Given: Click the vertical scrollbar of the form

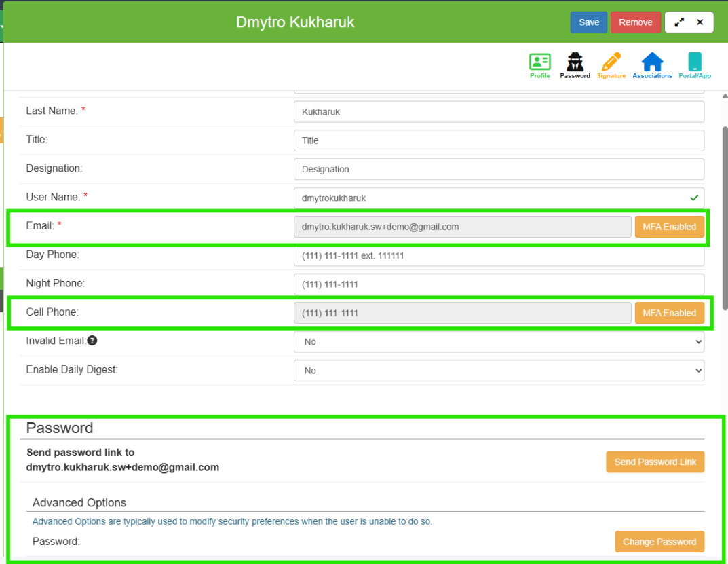Looking at the screenshot, I should 724,217.
